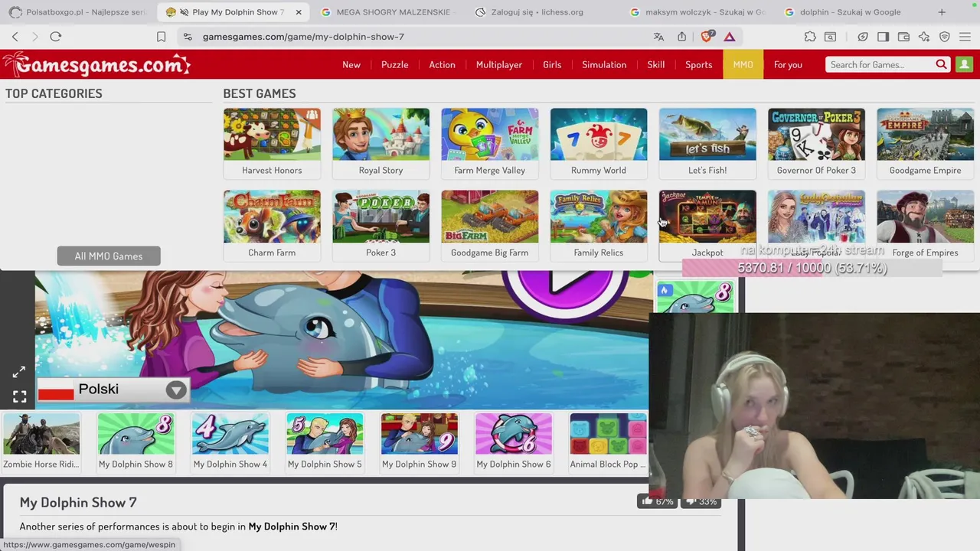Switch to dolphin Google search tab

pos(850,12)
